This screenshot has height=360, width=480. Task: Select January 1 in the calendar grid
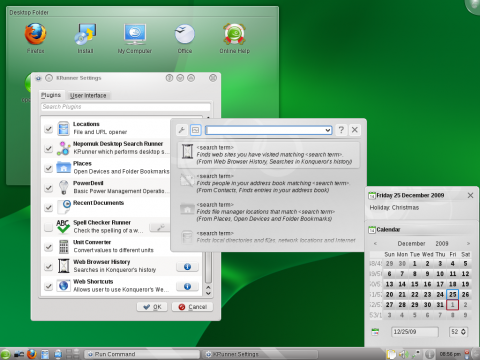(452, 305)
